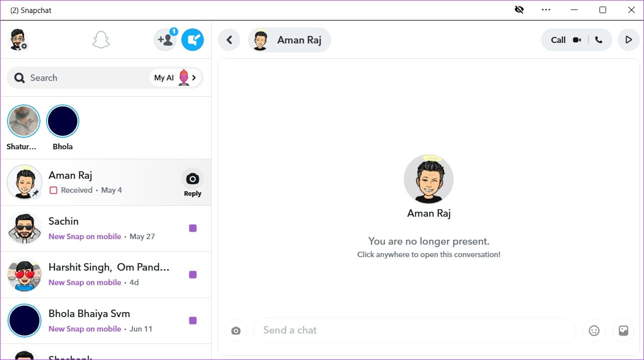Expand the My AI chevron

coord(194,78)
